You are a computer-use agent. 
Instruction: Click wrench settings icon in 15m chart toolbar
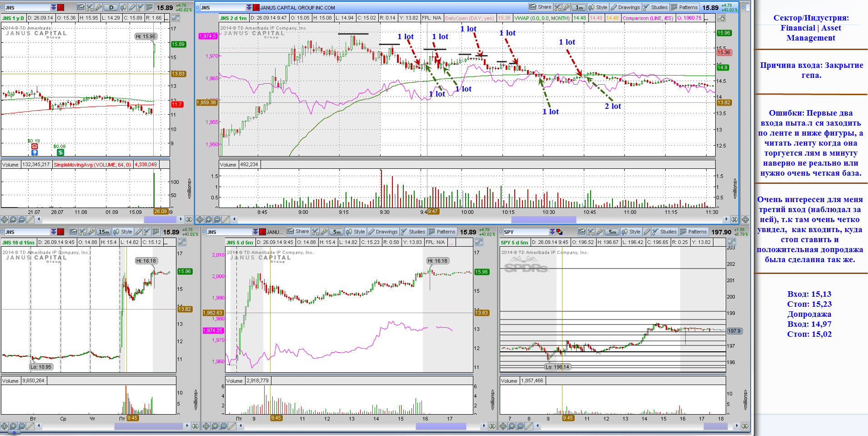[91, 232]
